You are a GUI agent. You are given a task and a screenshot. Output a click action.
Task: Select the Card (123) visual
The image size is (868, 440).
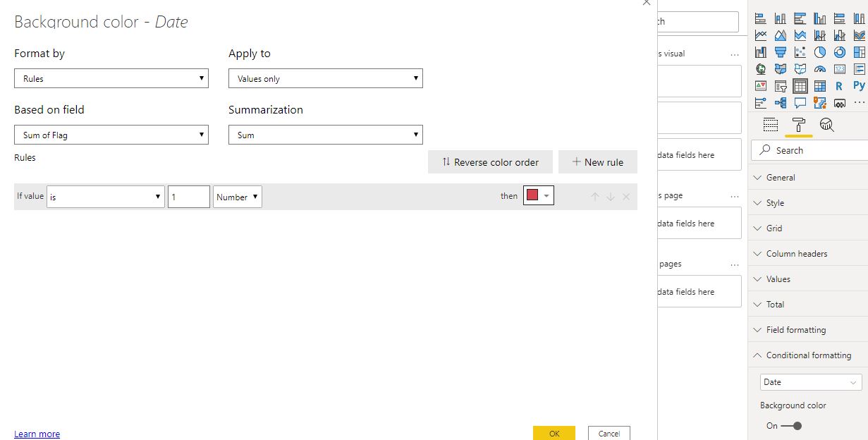pyautogui.click(x=840, y=69)
